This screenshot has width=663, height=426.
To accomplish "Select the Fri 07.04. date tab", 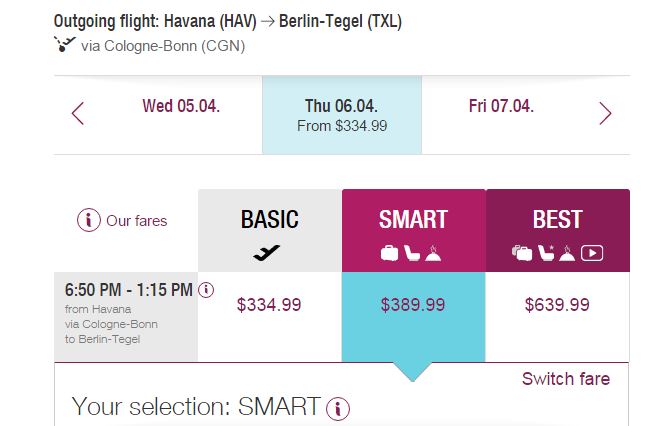I will [501, 106].
